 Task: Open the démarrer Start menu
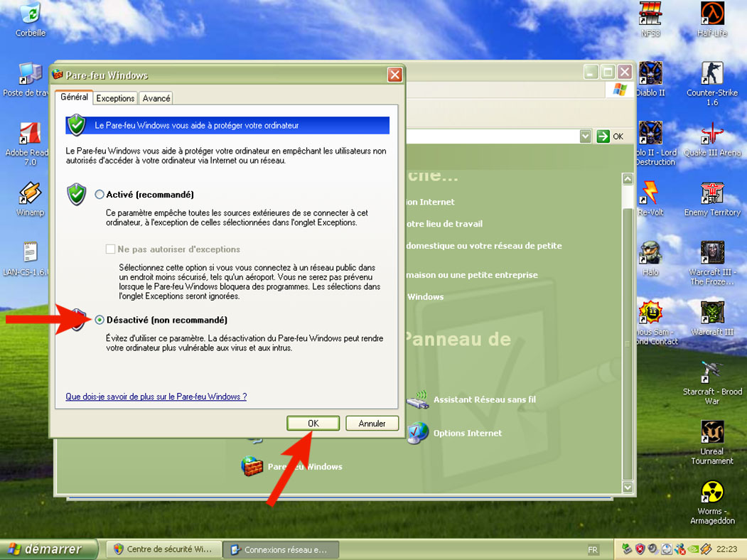[x=44, y=549]
